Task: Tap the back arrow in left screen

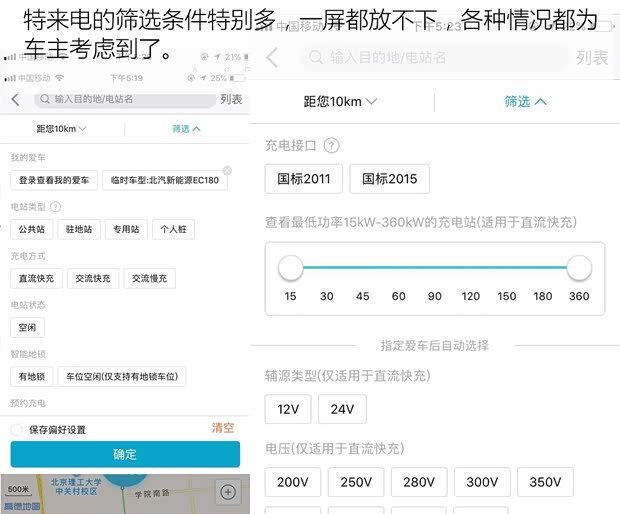Action: [x=15, y=100]
